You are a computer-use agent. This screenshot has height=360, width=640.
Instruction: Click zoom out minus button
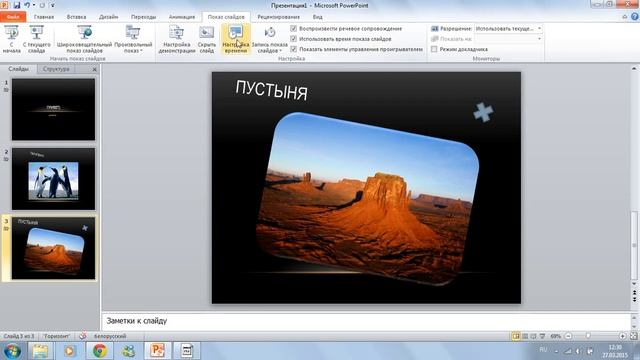point(568,336)
